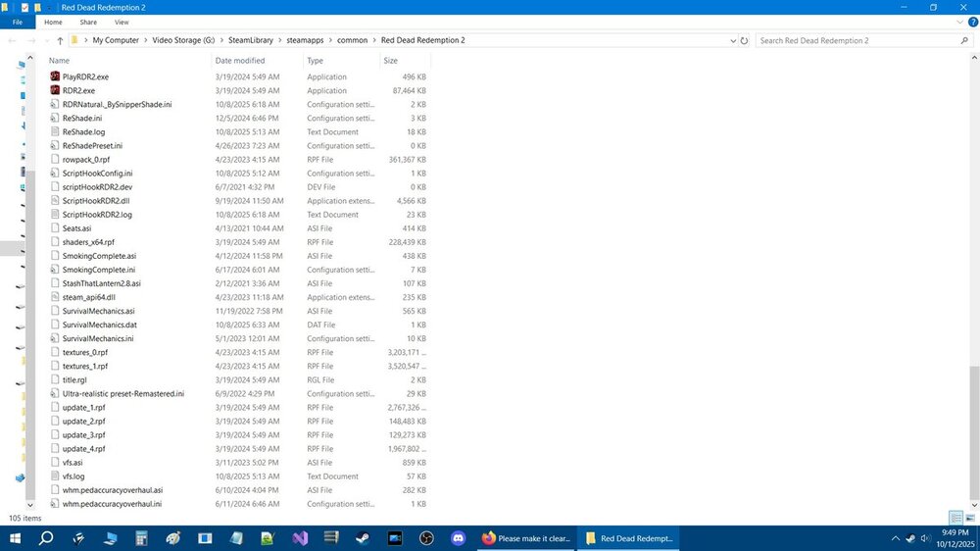Switch to the View ribbon tab
Image resolution: width=980 pixels, height=551 pixels.
122,22
